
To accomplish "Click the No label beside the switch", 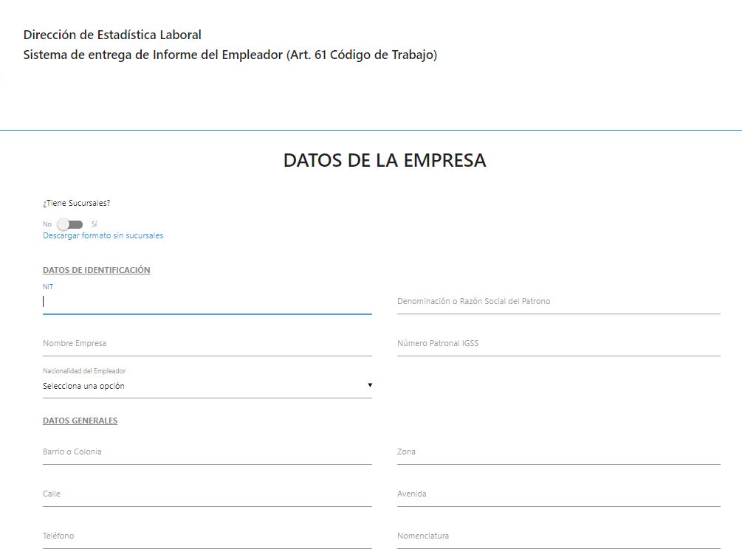I will point(47,224).
